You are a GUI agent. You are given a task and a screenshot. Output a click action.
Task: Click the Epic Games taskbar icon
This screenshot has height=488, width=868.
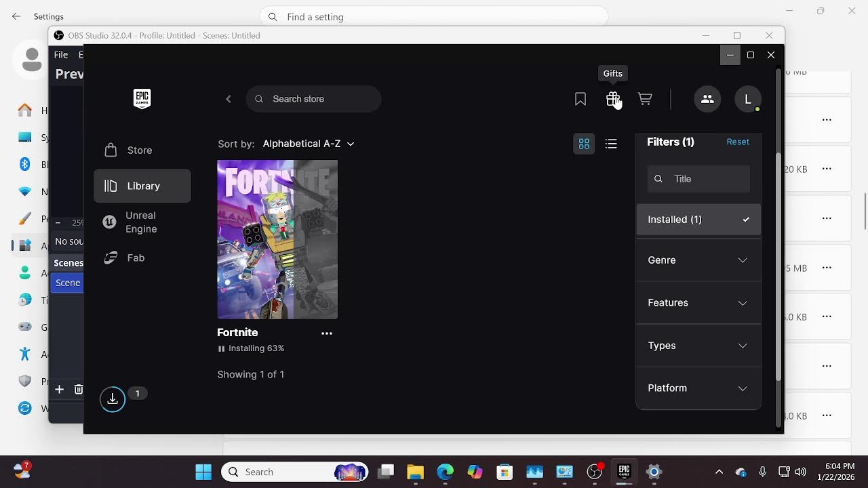(625, 472)
